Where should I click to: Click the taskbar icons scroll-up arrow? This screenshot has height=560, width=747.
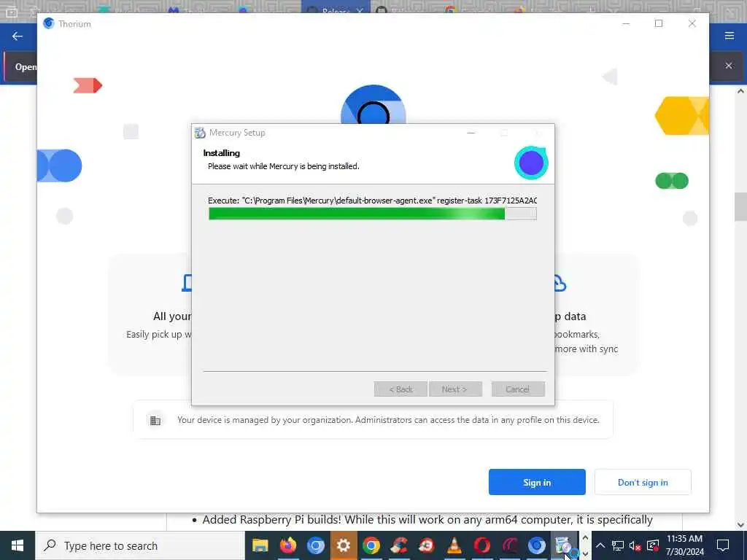click(x=585, y=538)
